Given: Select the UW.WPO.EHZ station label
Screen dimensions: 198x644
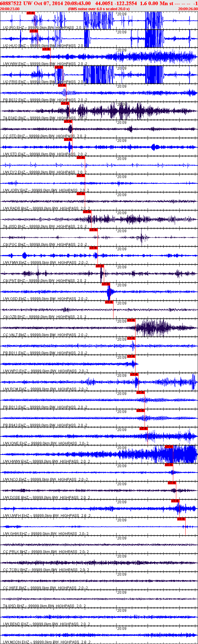Looking at the screenshot, I should pyautogui.click(x=46, y=371).
